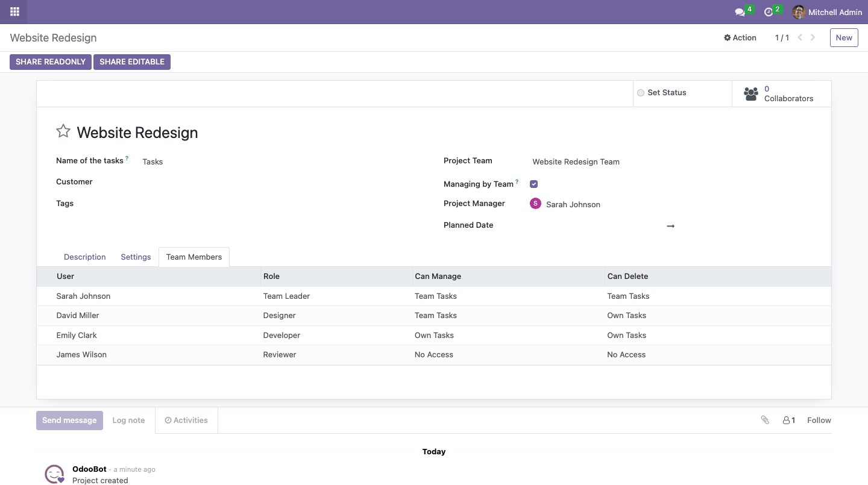Click the New record button

844,37
